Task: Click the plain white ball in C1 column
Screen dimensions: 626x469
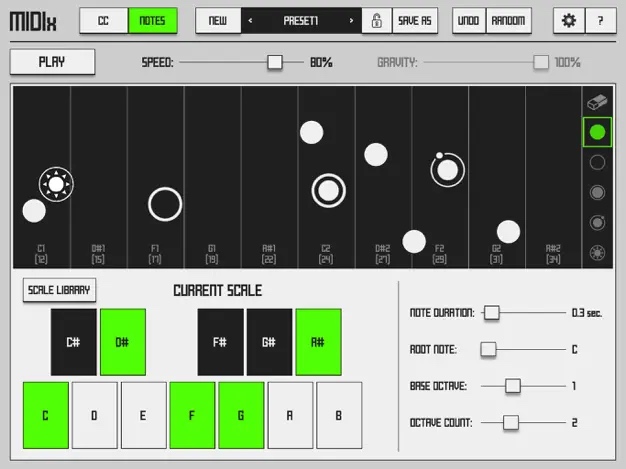Action: click(x=34, y=211)
